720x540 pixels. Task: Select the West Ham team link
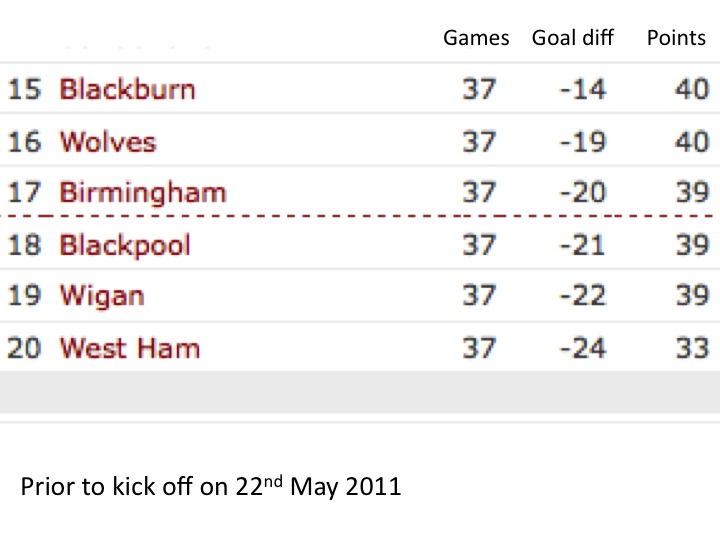[x=130, y=348]
